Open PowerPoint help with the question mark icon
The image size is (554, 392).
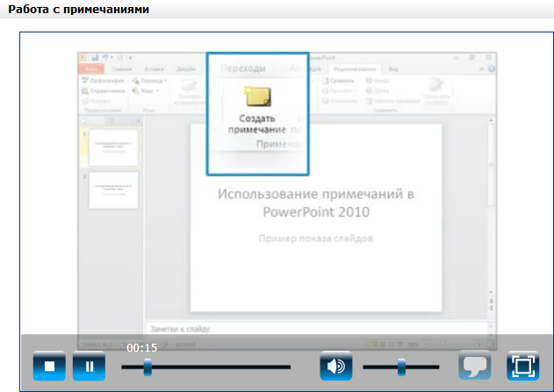tap(492, 69)
